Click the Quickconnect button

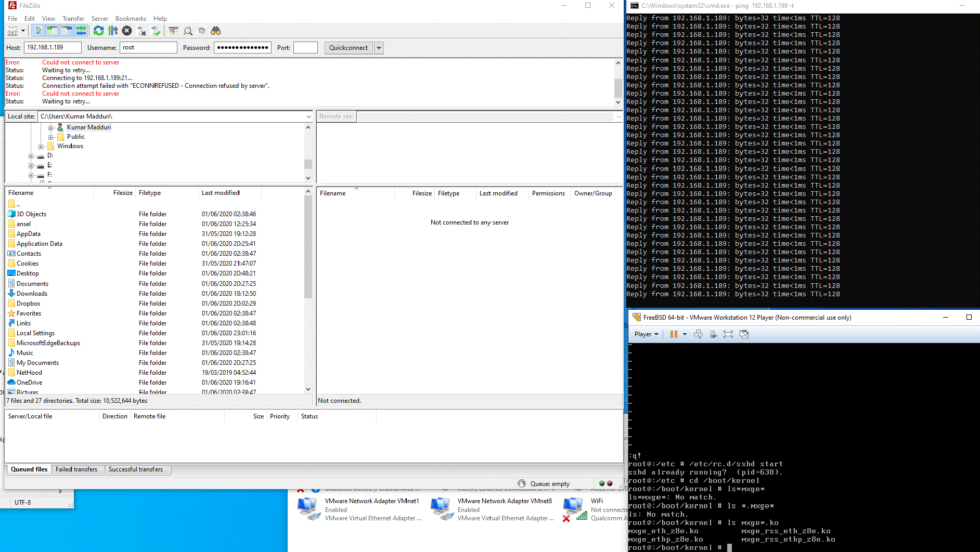pos(348,48)
